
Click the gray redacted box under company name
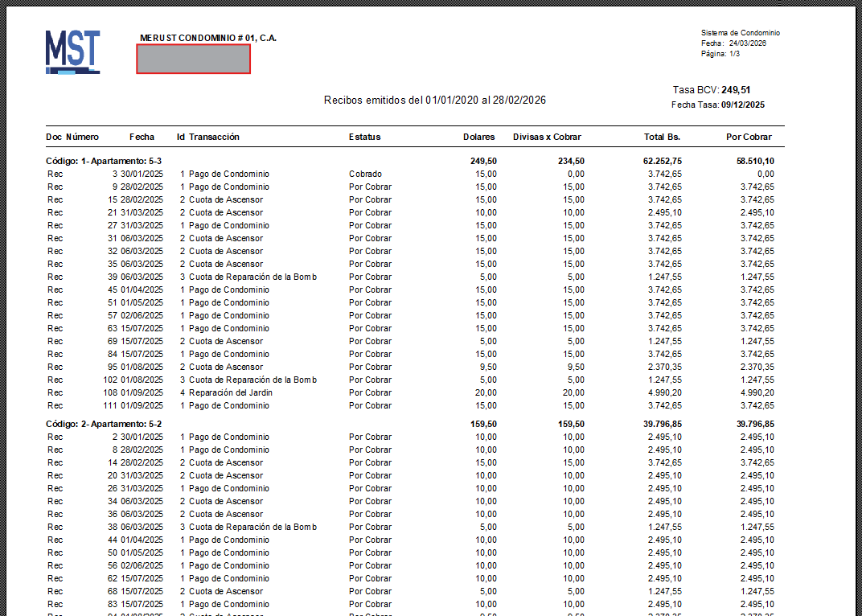[193, 59]
